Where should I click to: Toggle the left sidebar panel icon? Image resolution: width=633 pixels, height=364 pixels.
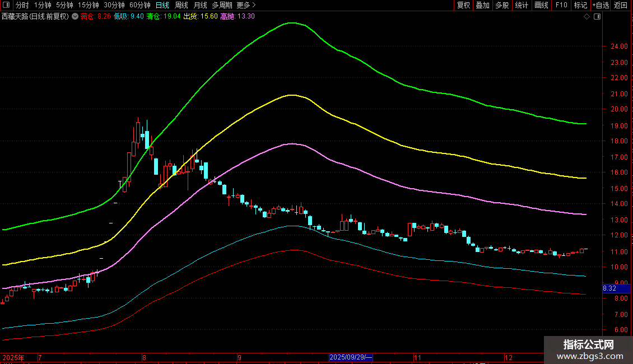point(7,5)
